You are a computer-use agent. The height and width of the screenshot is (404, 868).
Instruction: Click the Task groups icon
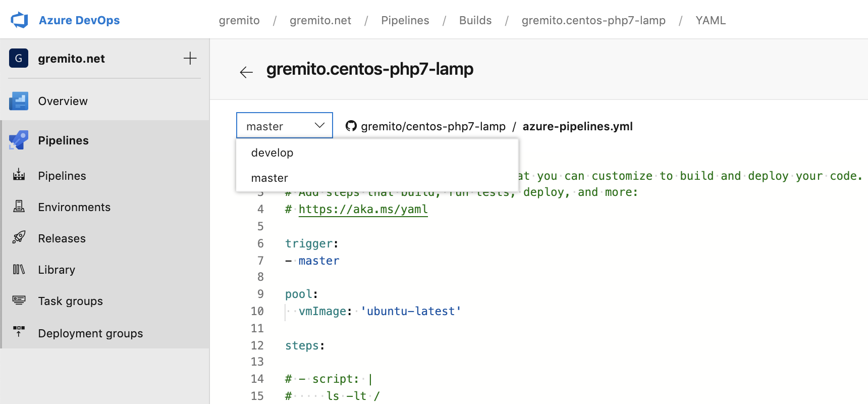(x=19, y=300)
